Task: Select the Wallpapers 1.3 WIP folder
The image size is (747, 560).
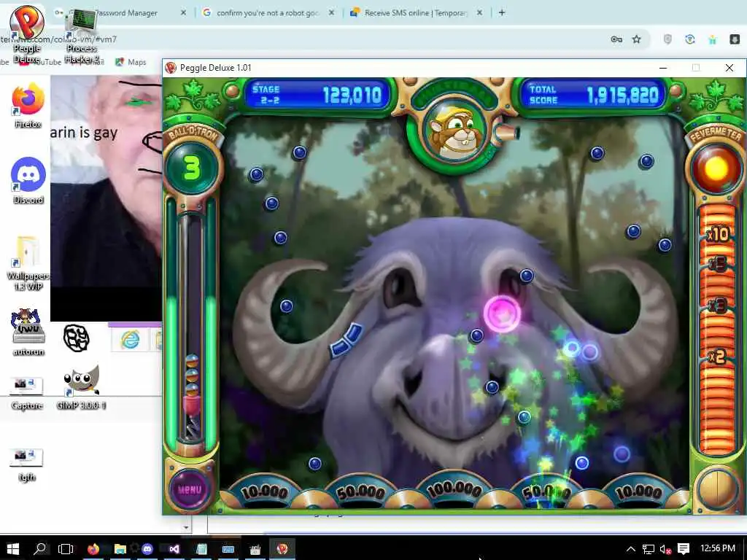Action: click(28, 262)
